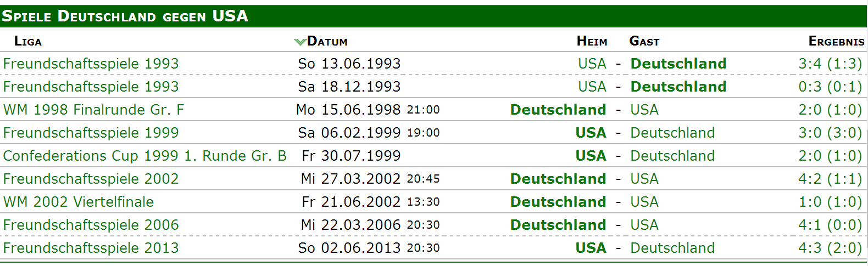Open Confederations Cup 1999 1. Runde Gr. B

145,156
